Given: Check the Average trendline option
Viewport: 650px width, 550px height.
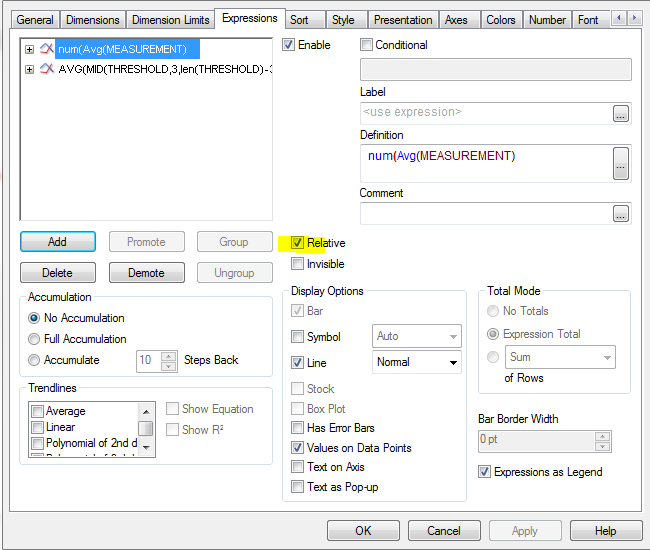Looking at the screenshot, I should (37, 411).
